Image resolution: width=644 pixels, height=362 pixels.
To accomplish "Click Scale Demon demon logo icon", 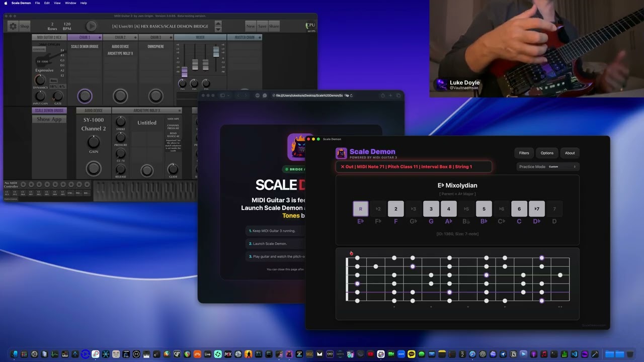I will [341, 153].
